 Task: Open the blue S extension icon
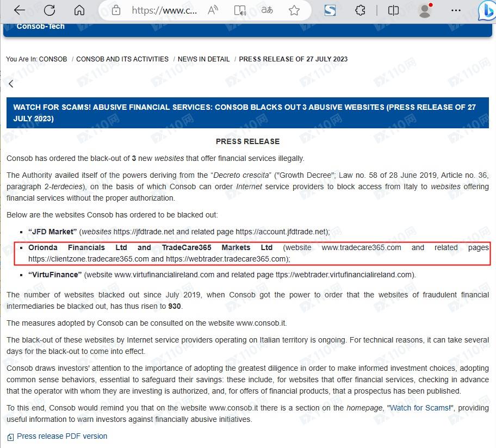330,10
